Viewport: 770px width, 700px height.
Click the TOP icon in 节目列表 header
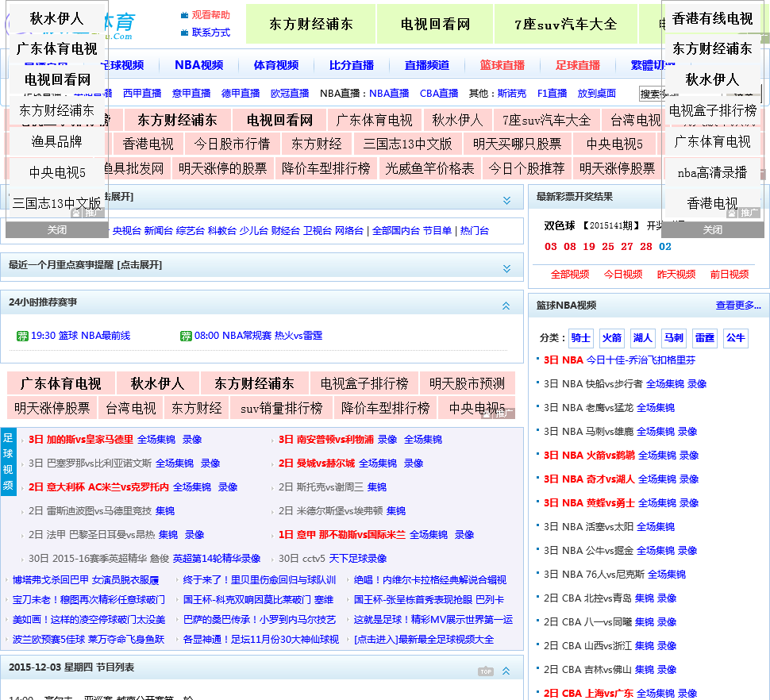point(486,671)
